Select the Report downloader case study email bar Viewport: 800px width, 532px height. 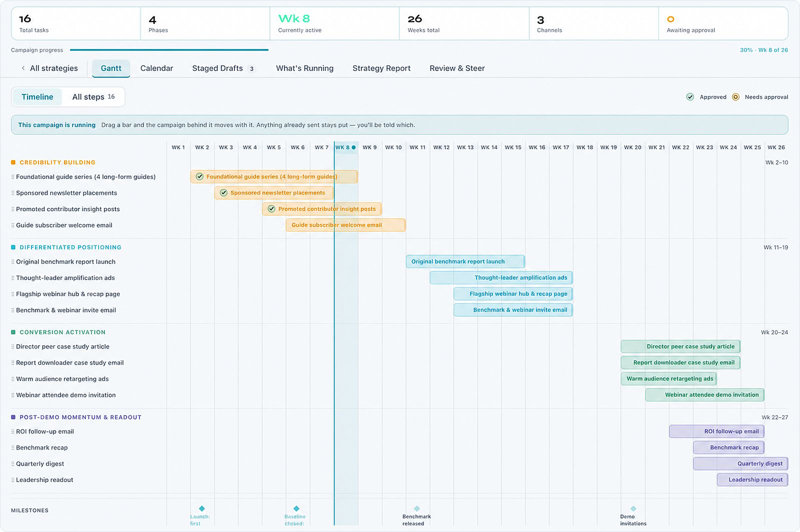click(680, 363)
